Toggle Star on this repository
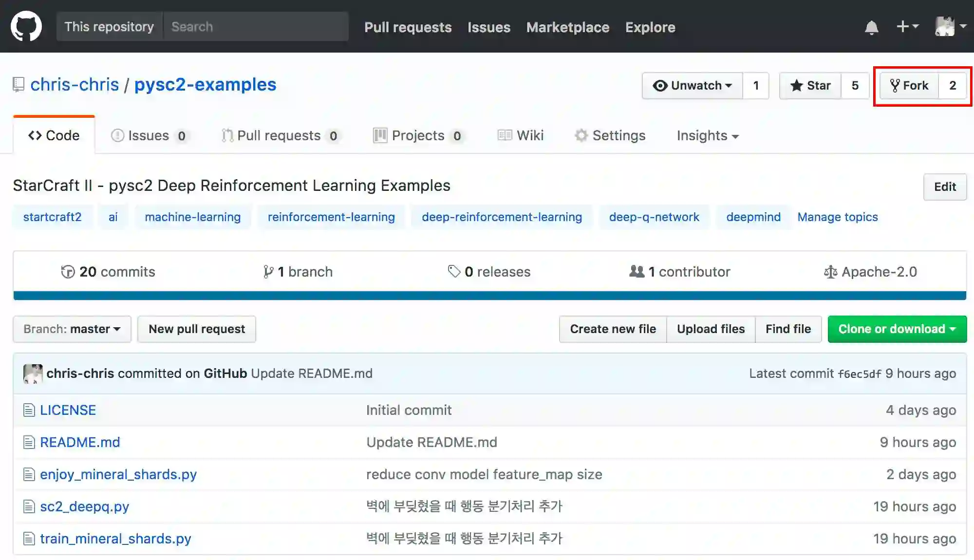Screen dimensions: 974x560 tap(810, 86)
